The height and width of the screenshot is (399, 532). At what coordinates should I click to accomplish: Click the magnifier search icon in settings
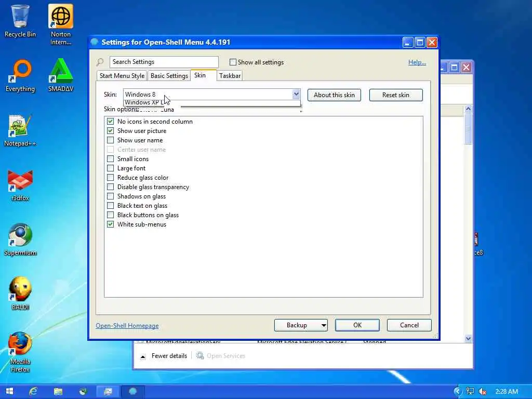point(100,62)
